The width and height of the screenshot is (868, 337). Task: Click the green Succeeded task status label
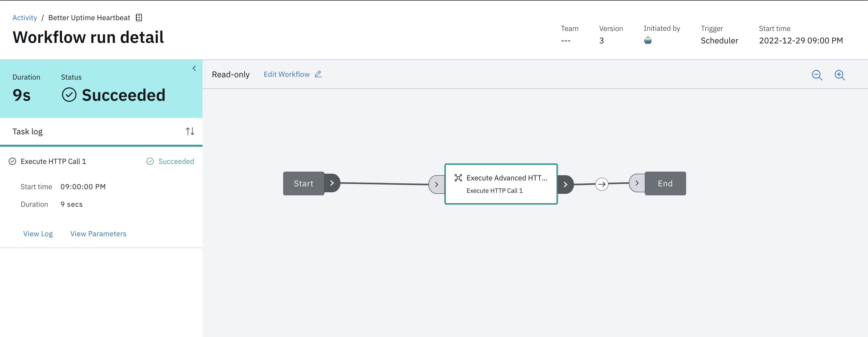click(x=176, y=162)
